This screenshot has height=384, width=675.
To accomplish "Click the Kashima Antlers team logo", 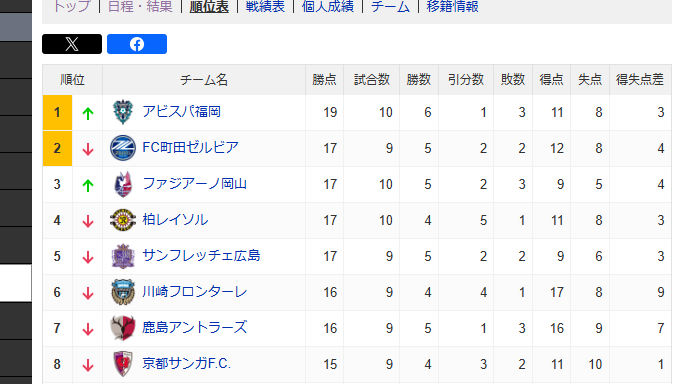I will [x=123, y=328].
